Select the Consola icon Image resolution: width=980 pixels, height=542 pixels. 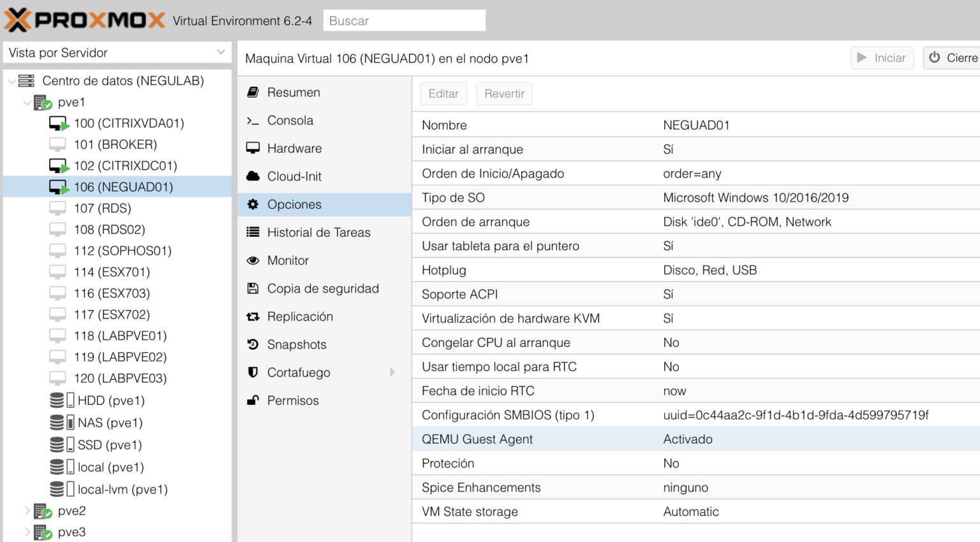(x=253, y=120)
